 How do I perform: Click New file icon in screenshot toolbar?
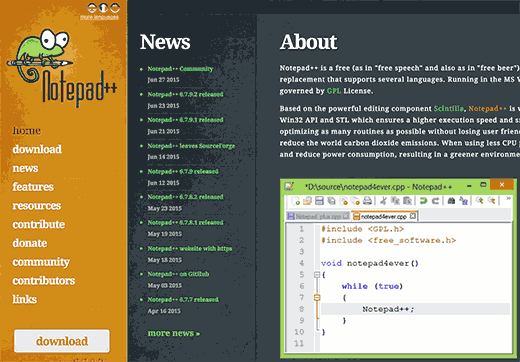point(295,201)
